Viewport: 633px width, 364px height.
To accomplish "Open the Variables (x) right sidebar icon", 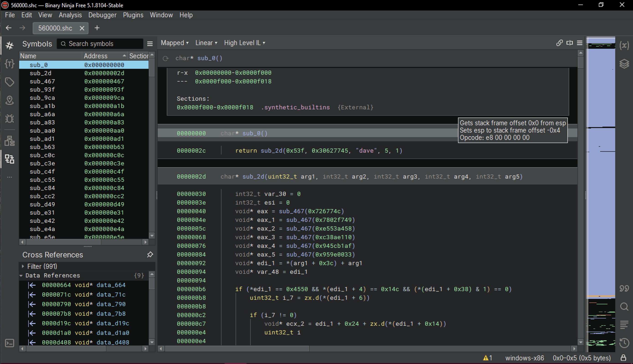I will (624, 45).
